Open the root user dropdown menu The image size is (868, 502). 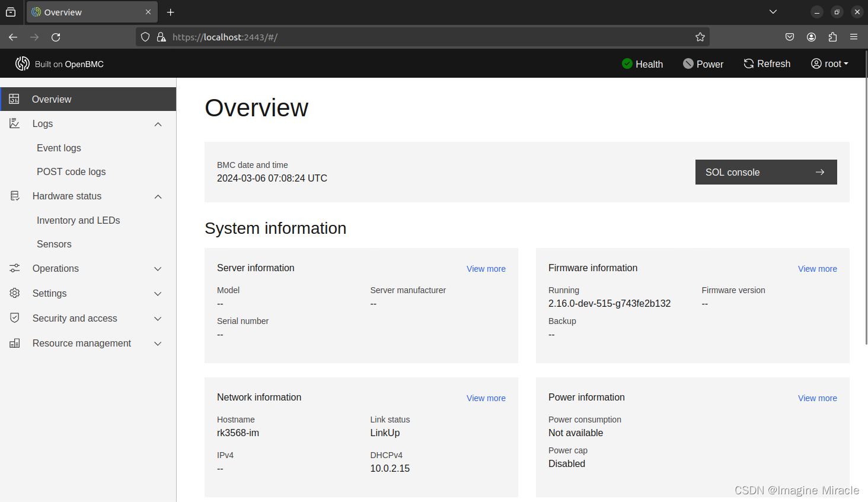pos(830,63)
